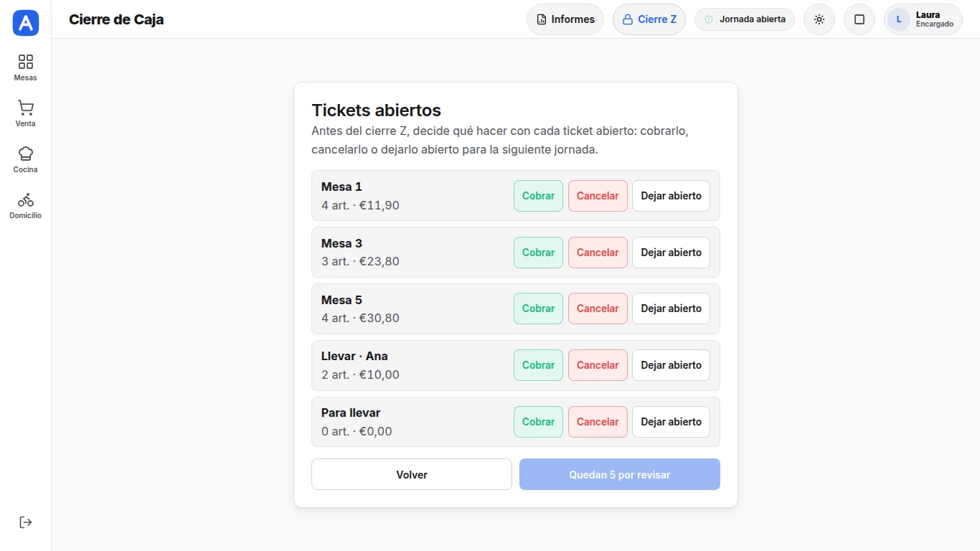Click the Volver button
The image size is (980, 551).
[x=412, y=474]
